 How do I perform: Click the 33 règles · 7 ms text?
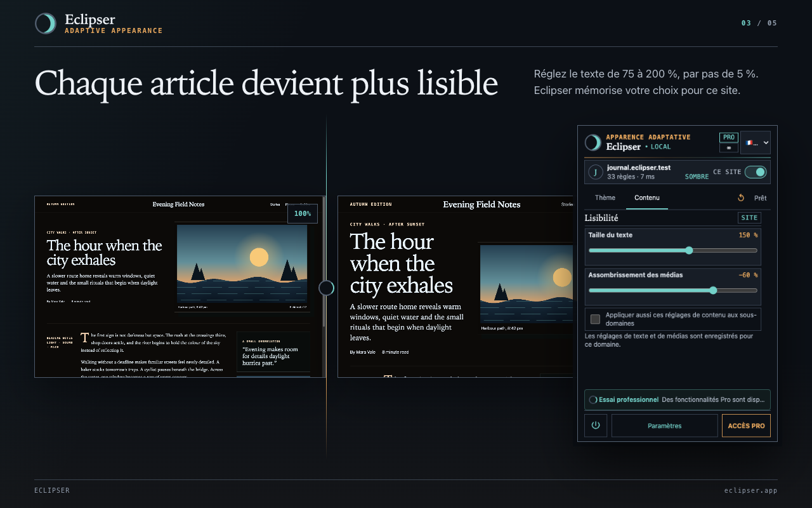[631, 177]
